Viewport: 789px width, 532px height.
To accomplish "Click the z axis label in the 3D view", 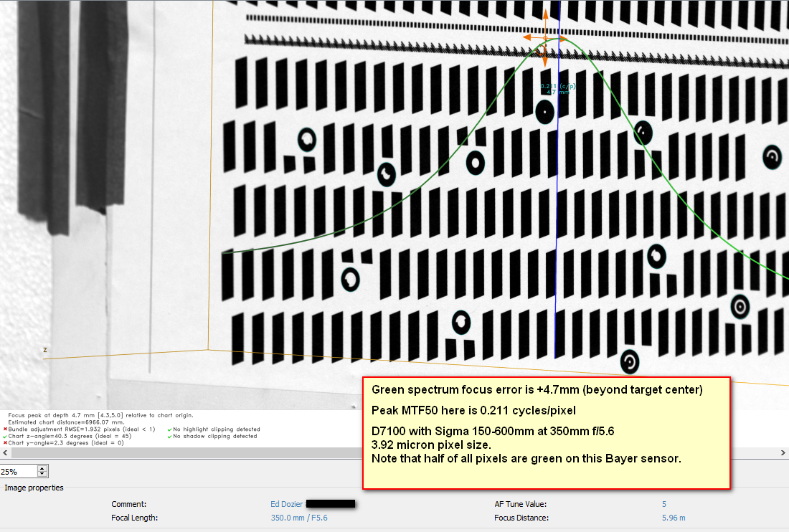I will click(44, 350).
